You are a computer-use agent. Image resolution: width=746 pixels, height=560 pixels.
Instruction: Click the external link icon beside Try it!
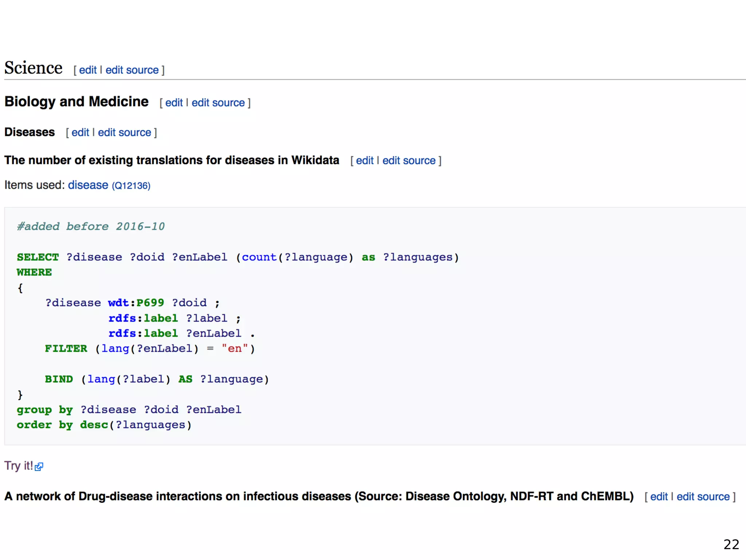point(39,467)
